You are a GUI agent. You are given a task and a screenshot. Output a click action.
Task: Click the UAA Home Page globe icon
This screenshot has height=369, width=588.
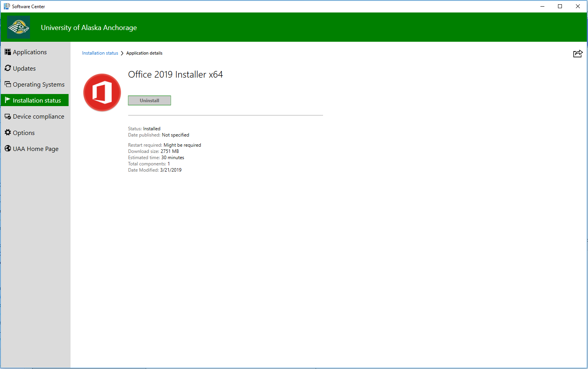pos(8,149)
